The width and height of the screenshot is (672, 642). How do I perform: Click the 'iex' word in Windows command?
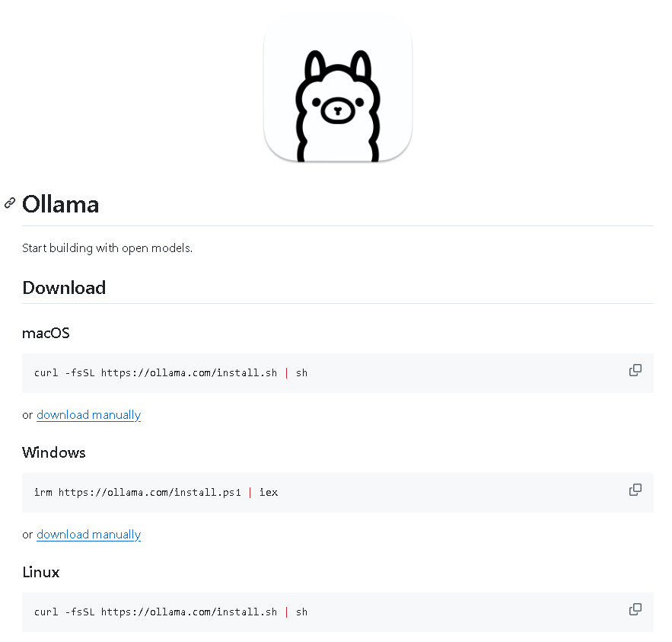pyautogui.click(x=269, y=493)
